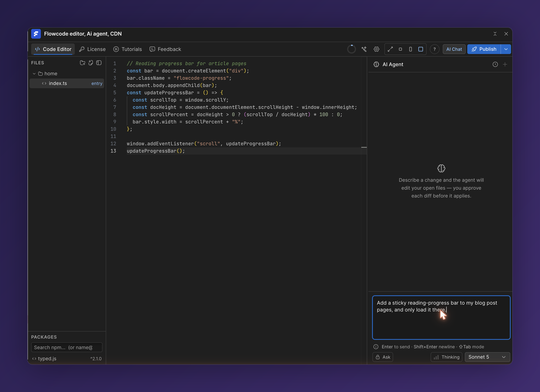
Task: Create a new folder in Files
Action: pos(83,63)
